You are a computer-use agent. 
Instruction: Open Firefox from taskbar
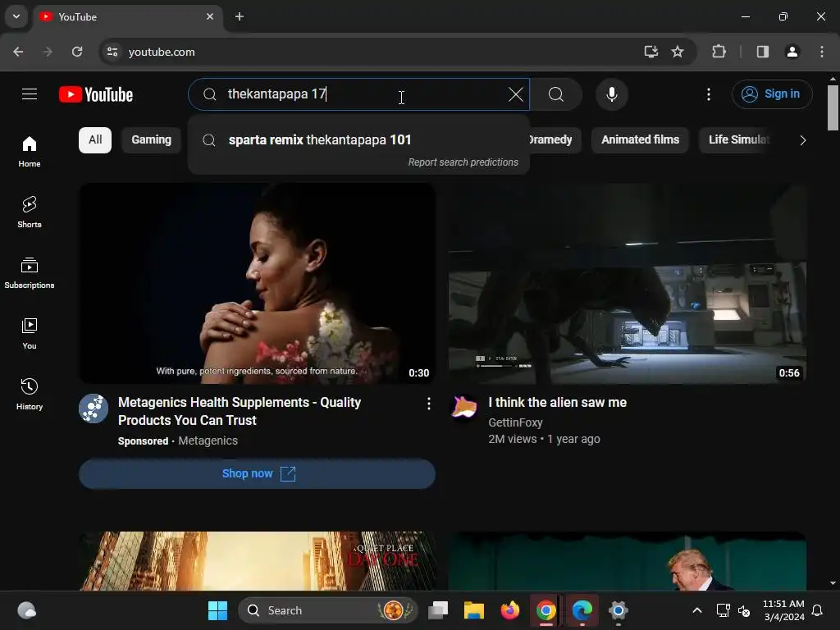[509, 610]
